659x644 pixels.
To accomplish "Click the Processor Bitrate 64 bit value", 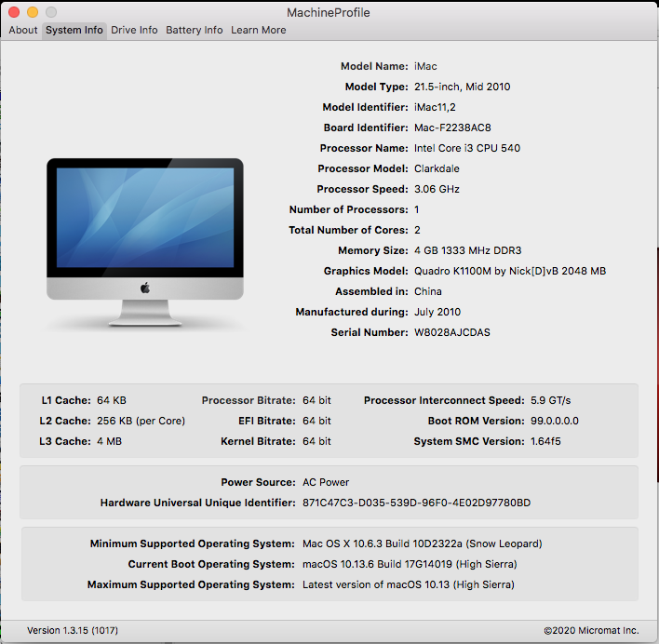I will click(x=316, y=400).
